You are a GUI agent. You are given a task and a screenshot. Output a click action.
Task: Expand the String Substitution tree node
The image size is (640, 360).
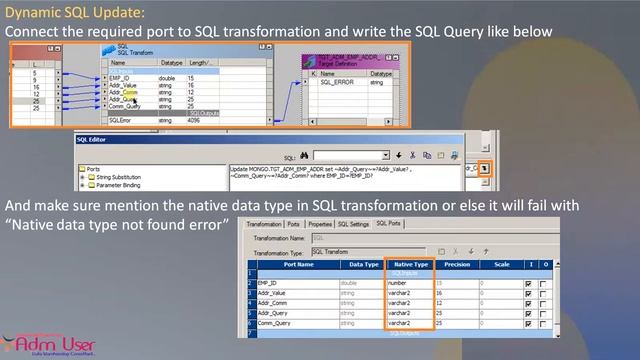coord(82,177)
